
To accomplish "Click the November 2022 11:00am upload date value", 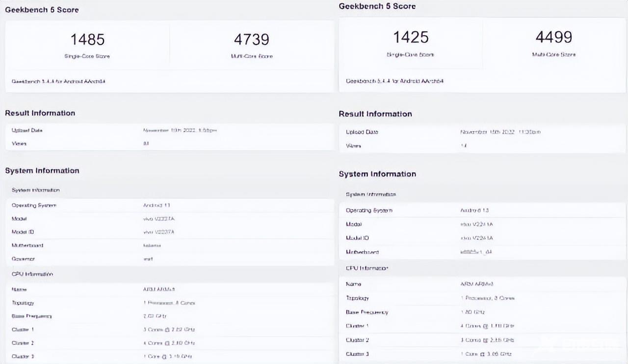I will click(500, 132).
